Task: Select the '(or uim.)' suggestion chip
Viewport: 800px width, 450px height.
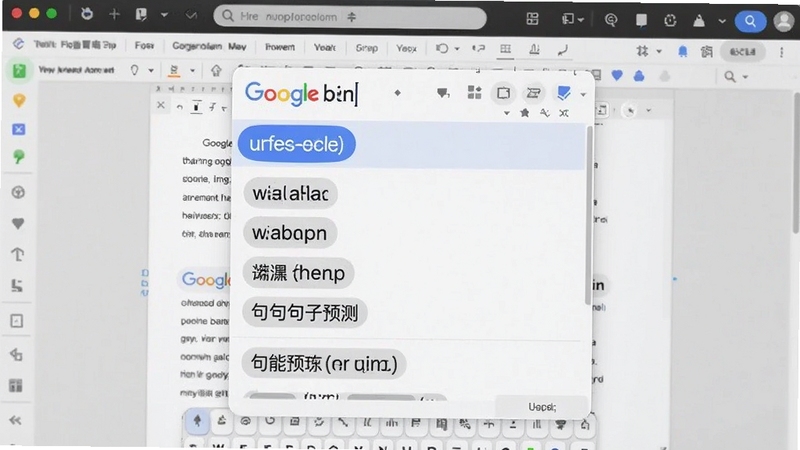Action: click(324, 363)
